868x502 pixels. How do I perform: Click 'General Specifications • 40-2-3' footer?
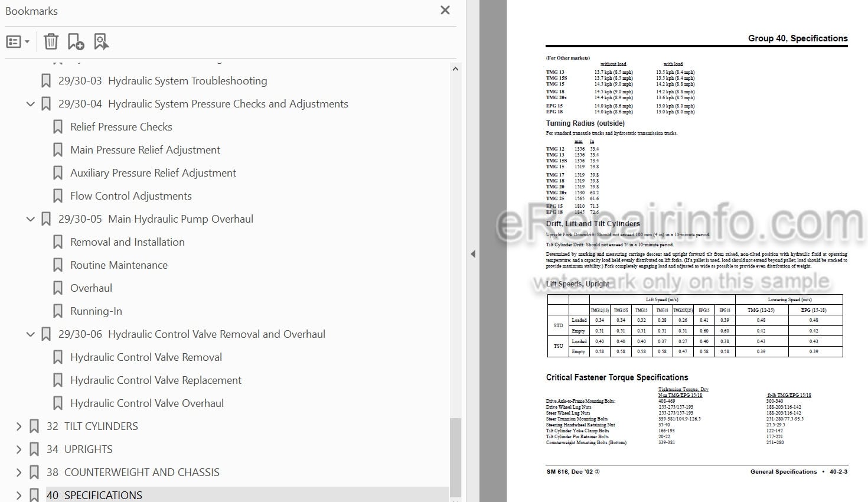(799, 472)
